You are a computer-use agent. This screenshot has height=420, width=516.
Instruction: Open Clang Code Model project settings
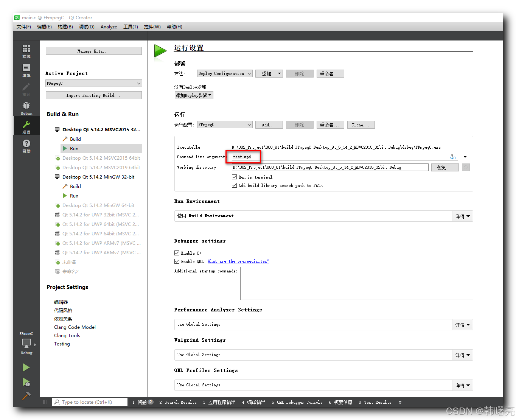(75, 327)
